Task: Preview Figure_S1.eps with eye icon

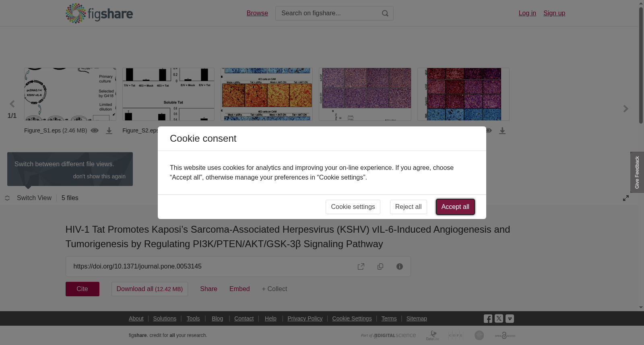Action: tap(95, 130)
